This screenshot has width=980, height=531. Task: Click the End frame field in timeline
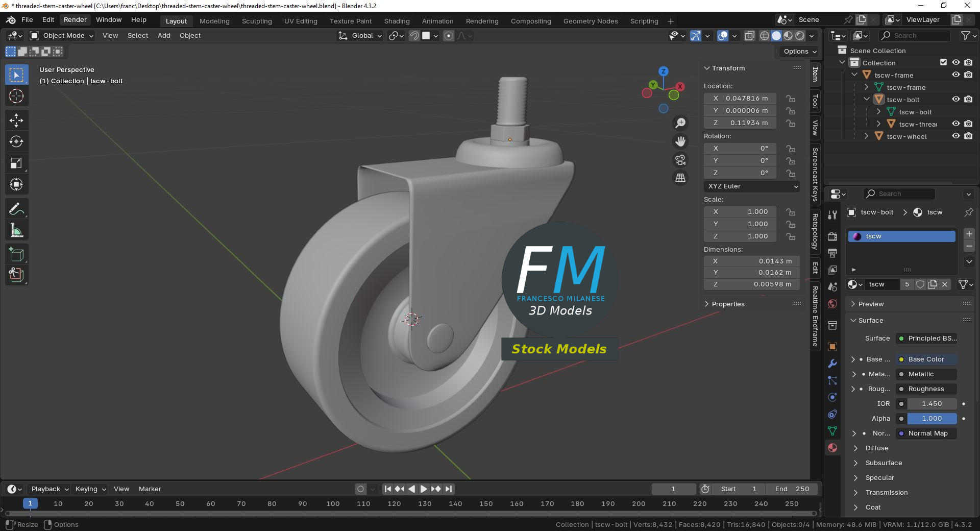pyautogui.click(x=792, y=489)
